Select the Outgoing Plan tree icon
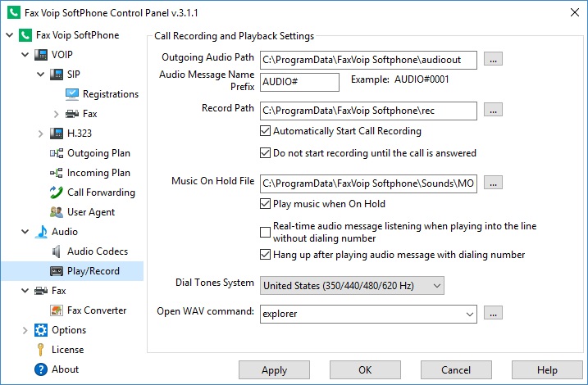The image size is (588, 385). point(57,153)
